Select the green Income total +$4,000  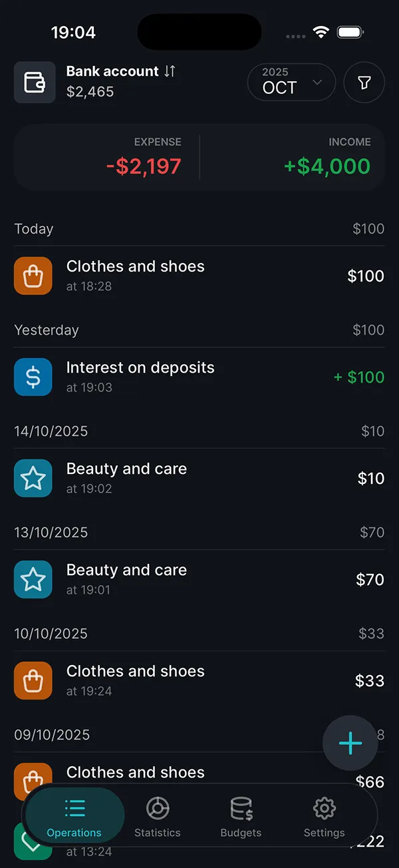(x=327, y=166)
